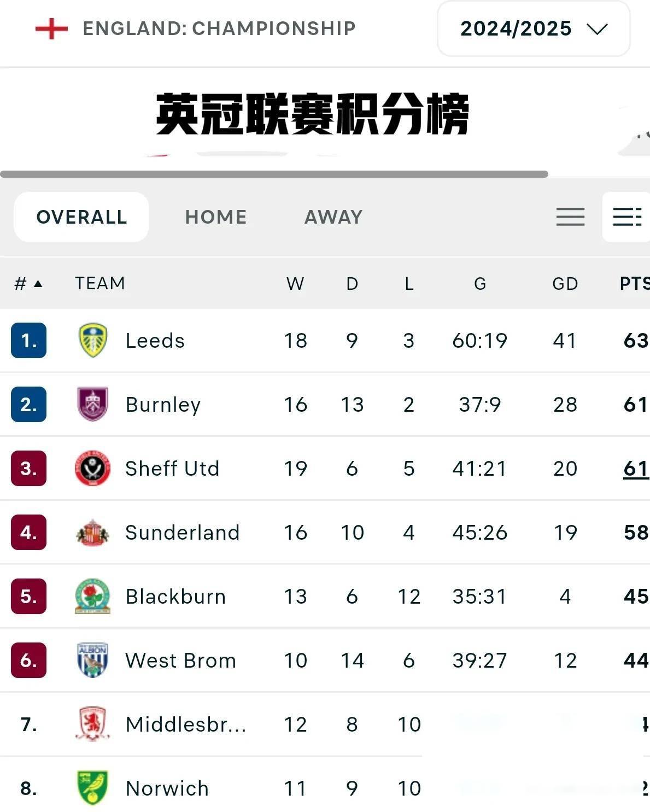Open the 2024/2025 season dropdown

pos(533,28)
